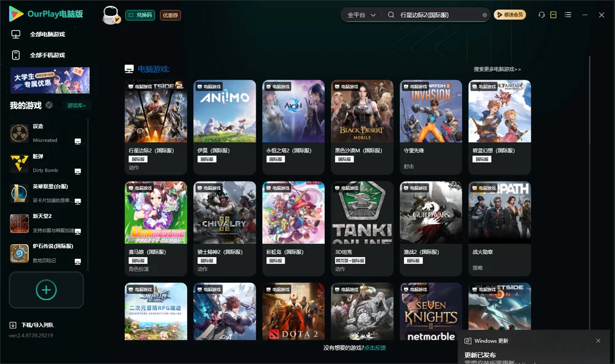Viewport: 615px width, 364px height.
Task: Open the user avatar profile
Action: pos(111,15)
